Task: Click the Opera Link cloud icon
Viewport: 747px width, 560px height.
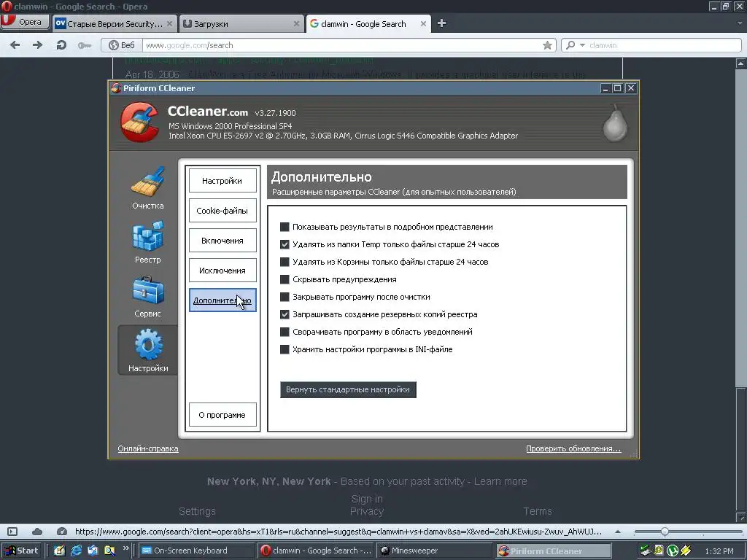Action: coord(37,532)
